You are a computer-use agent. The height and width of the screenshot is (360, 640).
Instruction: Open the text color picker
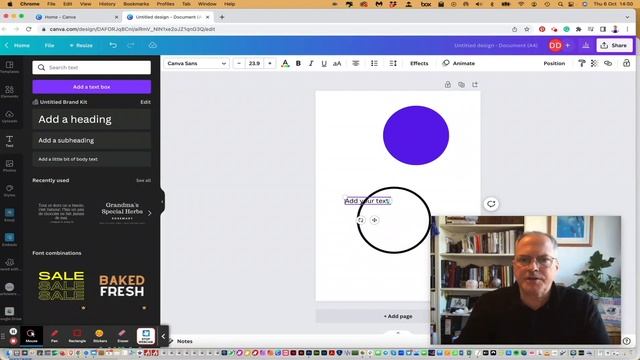pos(285,63)
